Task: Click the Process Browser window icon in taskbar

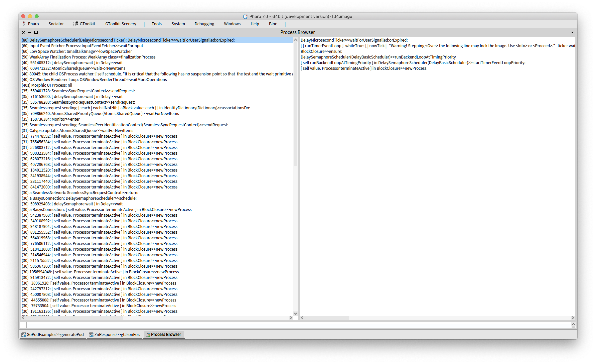Action: click(x=148, y=335)
